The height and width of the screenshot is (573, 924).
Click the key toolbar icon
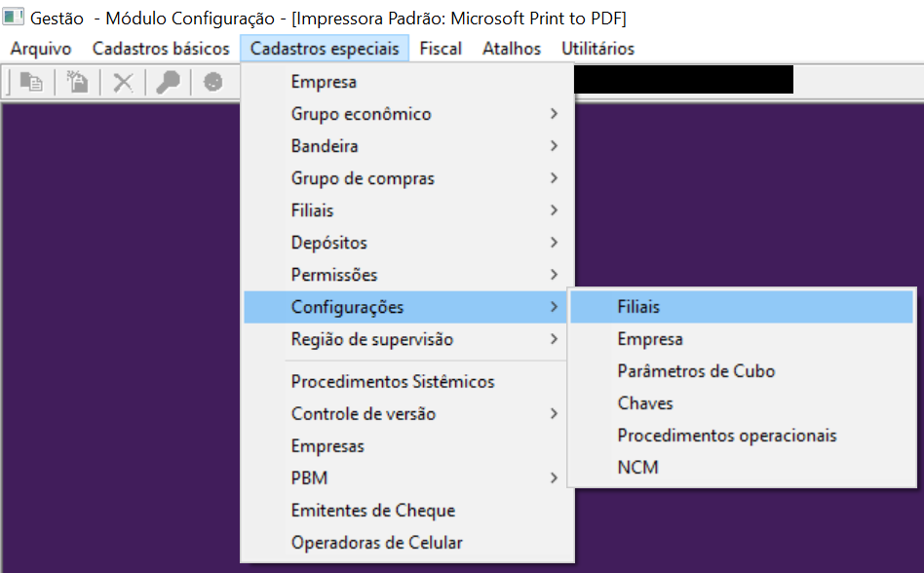(168, 83)
